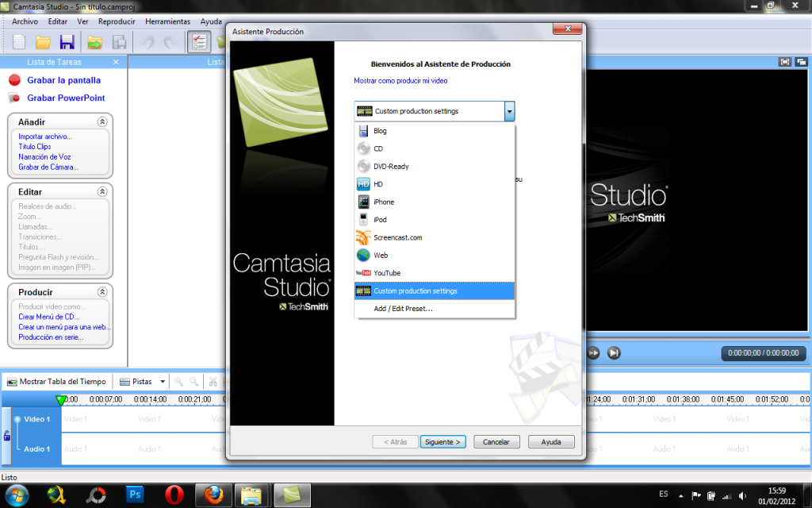Click the timeline zoom out magnifier
This screenshot has height=508, width=812.
pyautogui.click(x=194, y=382)
